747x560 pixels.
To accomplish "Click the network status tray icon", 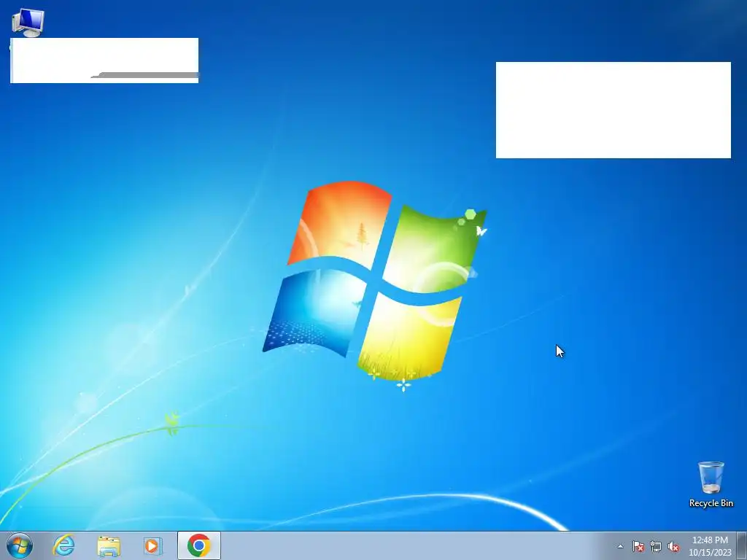I will 656,546.
